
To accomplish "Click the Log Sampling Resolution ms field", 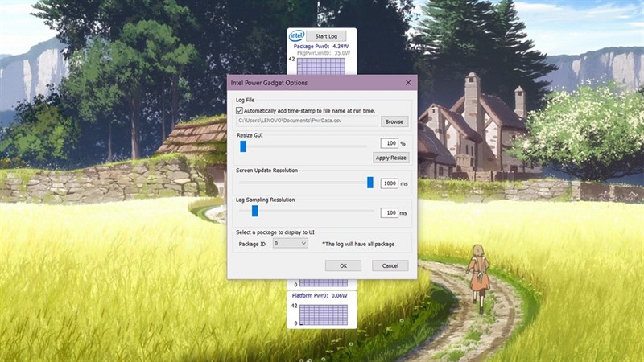I will click(x=390, y=212).
